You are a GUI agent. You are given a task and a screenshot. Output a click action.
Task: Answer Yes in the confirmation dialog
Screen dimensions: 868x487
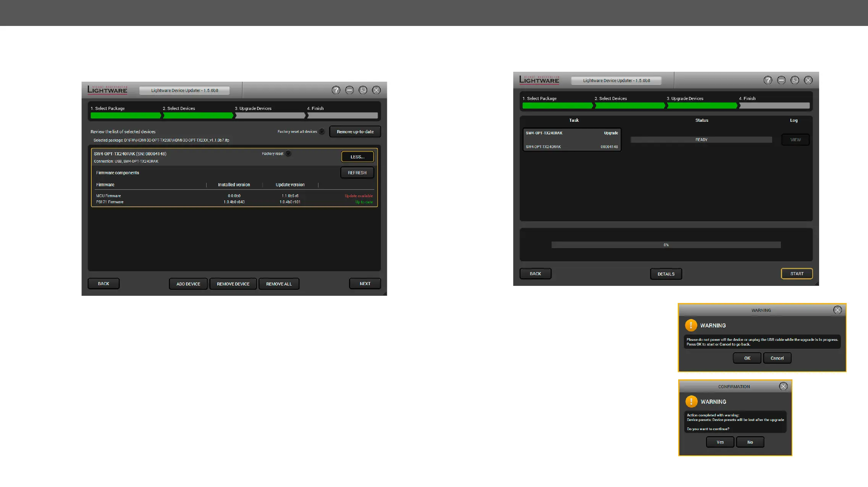pyautogui.click(x=720, y=442)
